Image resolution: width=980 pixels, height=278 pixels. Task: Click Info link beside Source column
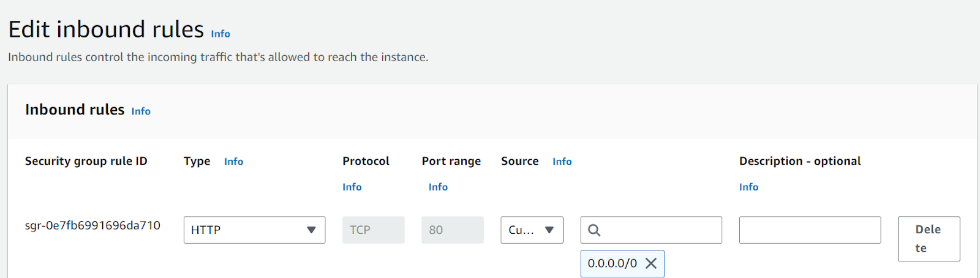click(x=562, y=162)
